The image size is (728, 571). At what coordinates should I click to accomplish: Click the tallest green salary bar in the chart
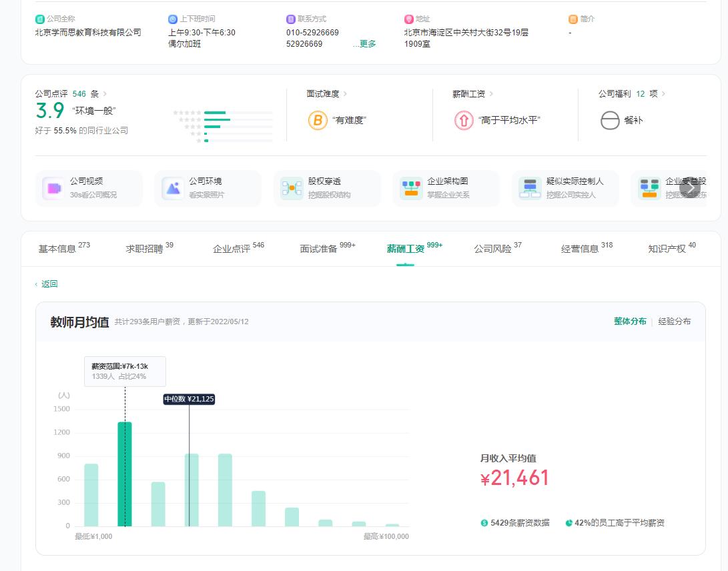coord(123,474)
